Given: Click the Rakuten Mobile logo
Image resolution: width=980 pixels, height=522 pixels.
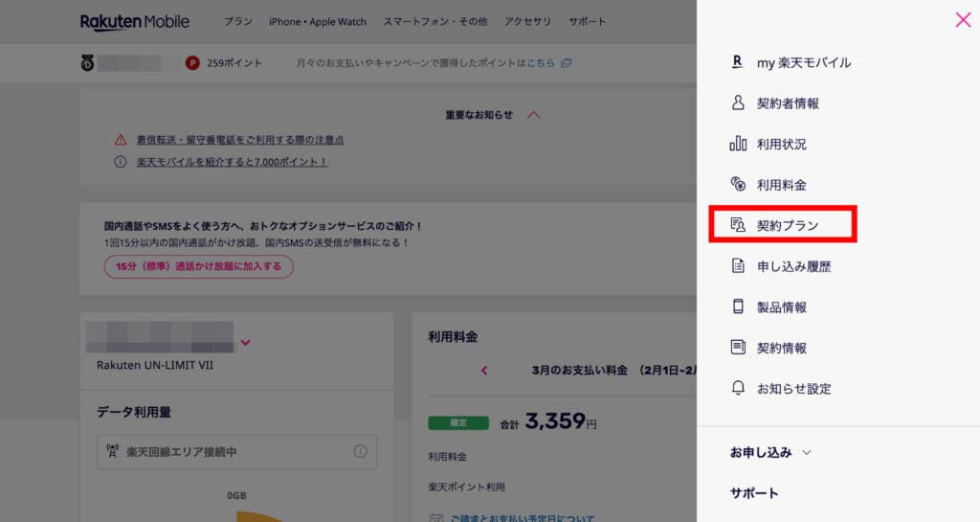Looking at the screenshot, I should click(134, 22).
